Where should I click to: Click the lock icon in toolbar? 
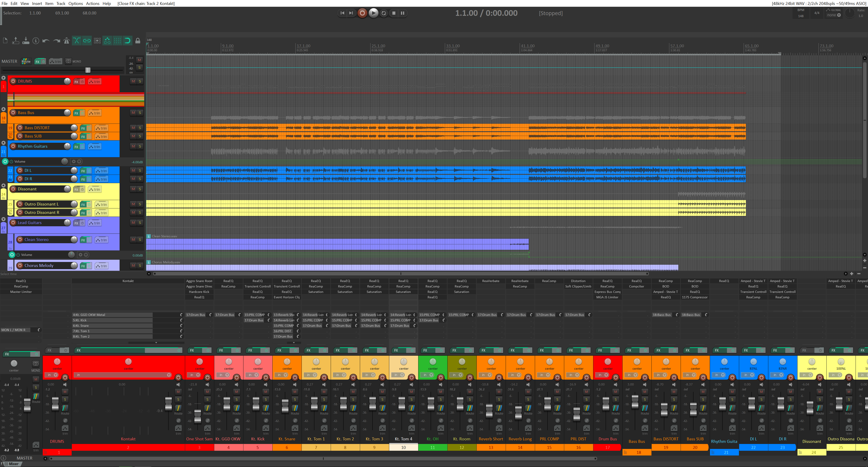point(137,41)
